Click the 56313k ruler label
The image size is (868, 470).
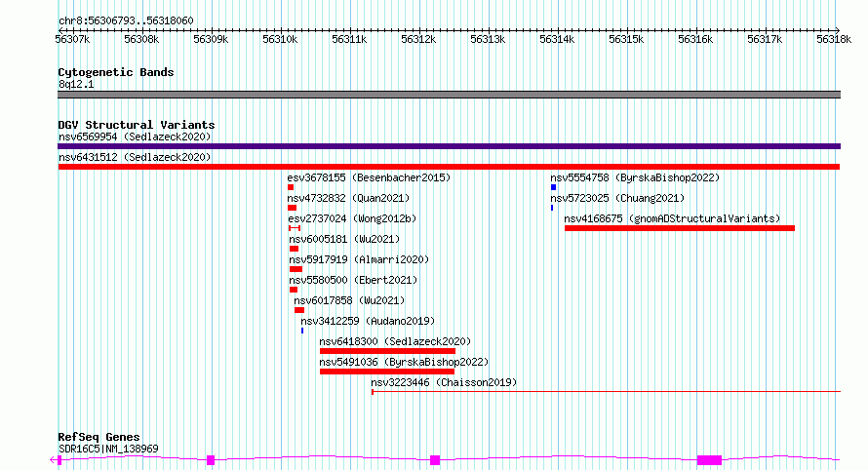click(488, 39)
